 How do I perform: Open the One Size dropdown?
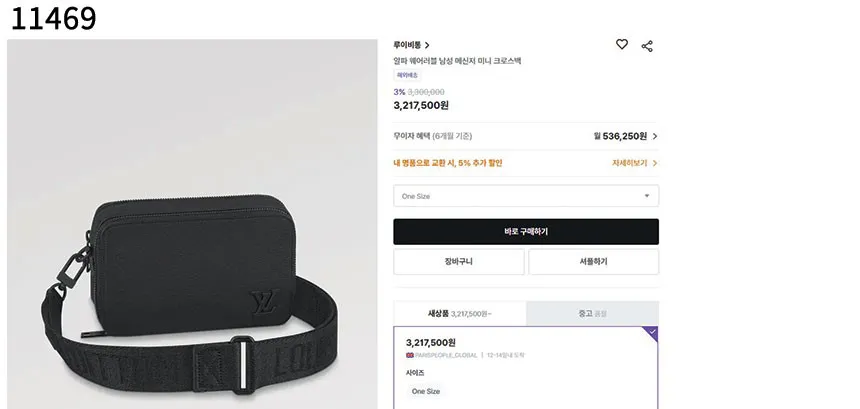tap(525, 196)
